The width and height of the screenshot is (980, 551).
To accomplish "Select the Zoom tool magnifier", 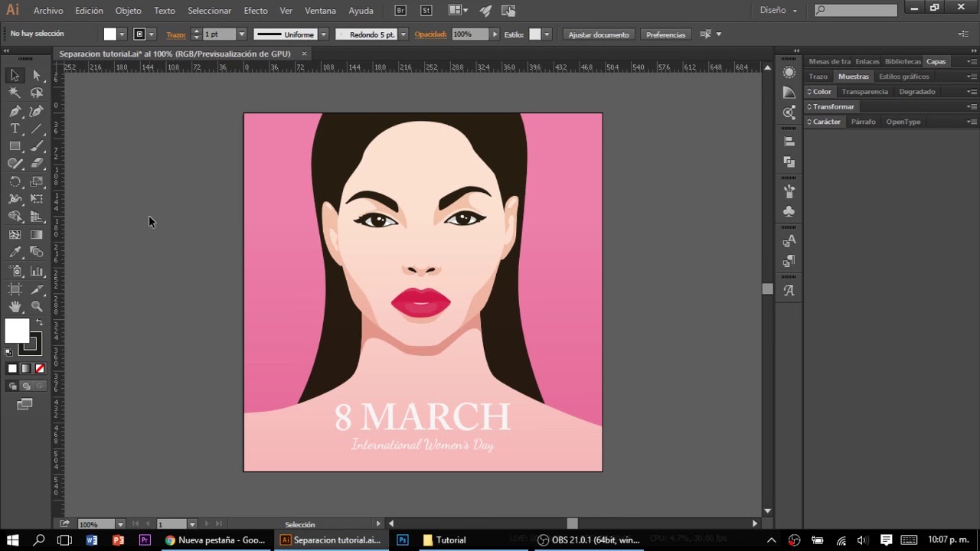I will [x=37, y=306].
